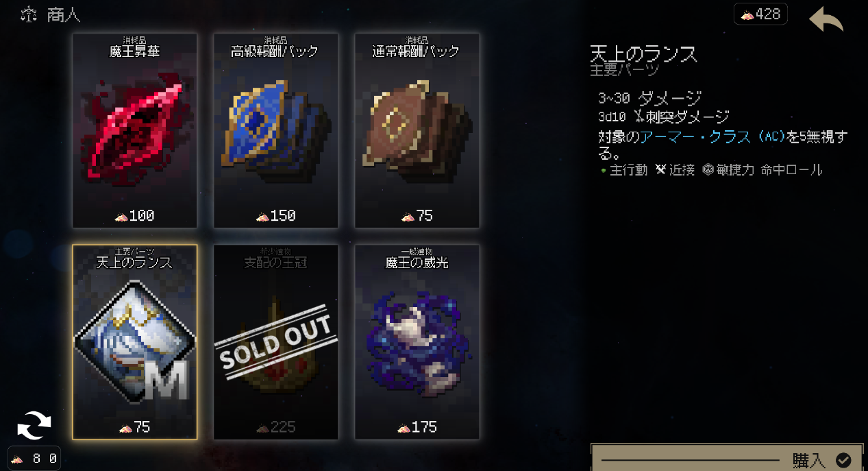Click the shop refresh arrows icon
Image resolution: width=868 pixels, height=471 pixels.
34,426
